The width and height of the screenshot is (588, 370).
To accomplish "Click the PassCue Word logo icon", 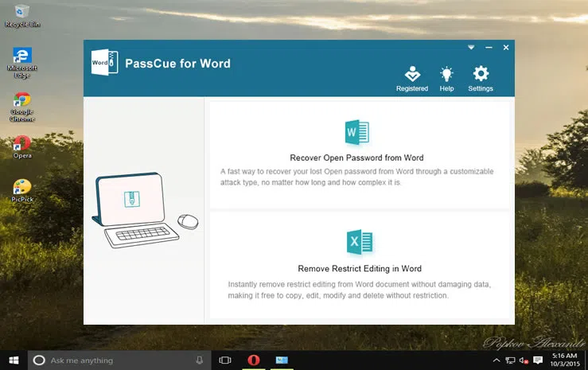I will pyautogui.click(x=104, y=62).
